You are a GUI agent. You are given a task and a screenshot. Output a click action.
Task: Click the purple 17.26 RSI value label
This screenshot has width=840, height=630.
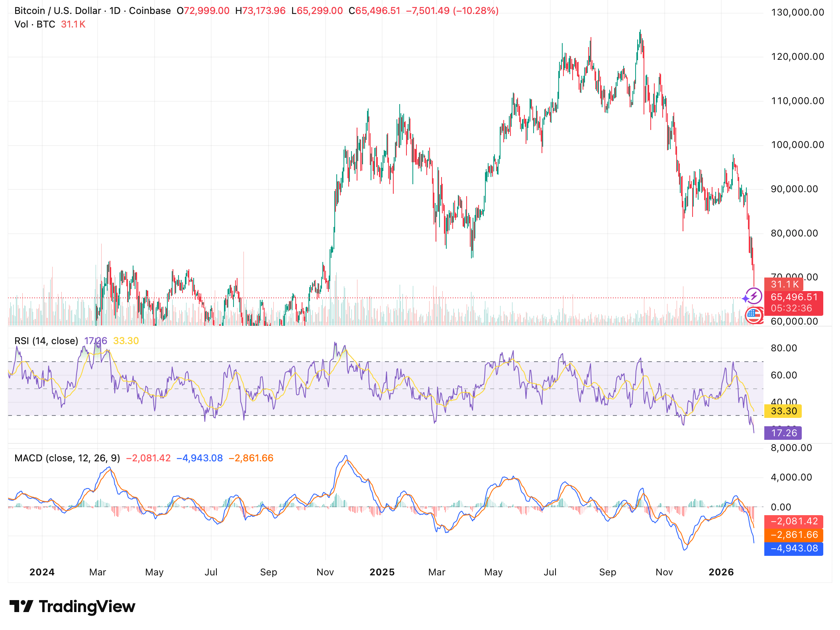coord(783,433)
